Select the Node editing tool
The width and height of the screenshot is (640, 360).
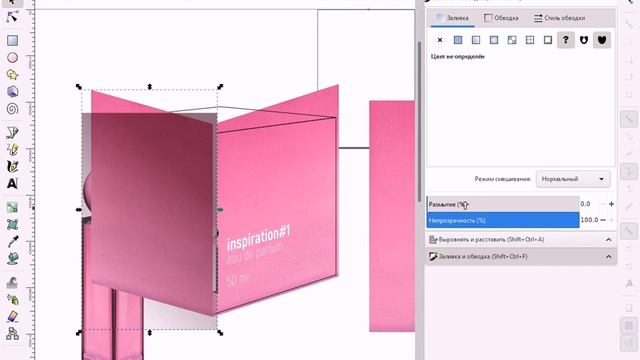(x=12, y=17)
